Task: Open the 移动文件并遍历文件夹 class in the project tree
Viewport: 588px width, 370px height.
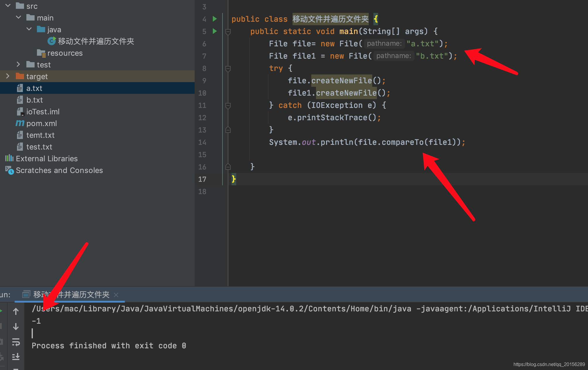Action: (96, 41)
